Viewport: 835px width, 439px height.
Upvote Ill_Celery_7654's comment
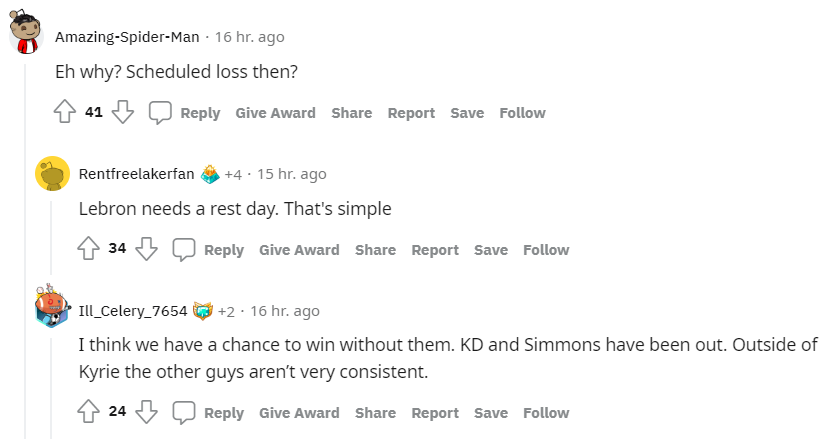click(88, 413)
